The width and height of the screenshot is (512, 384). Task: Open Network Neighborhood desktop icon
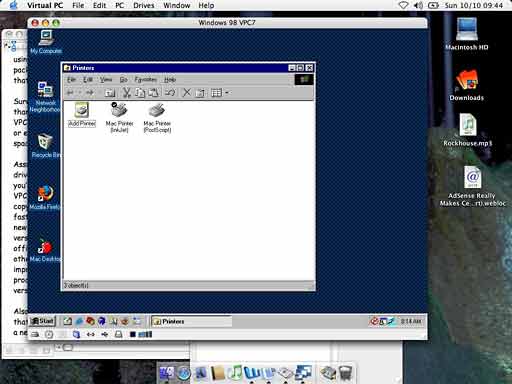click(45, 97)
